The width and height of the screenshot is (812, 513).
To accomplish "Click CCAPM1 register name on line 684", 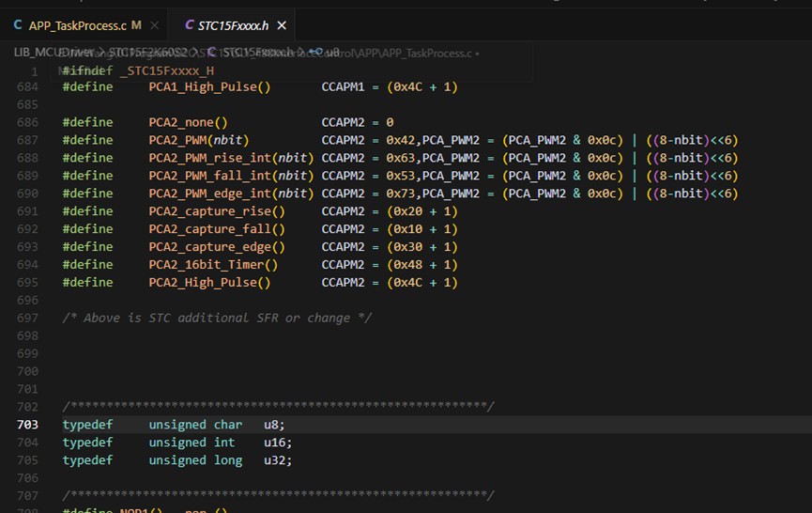I will [x=343, y=87].
